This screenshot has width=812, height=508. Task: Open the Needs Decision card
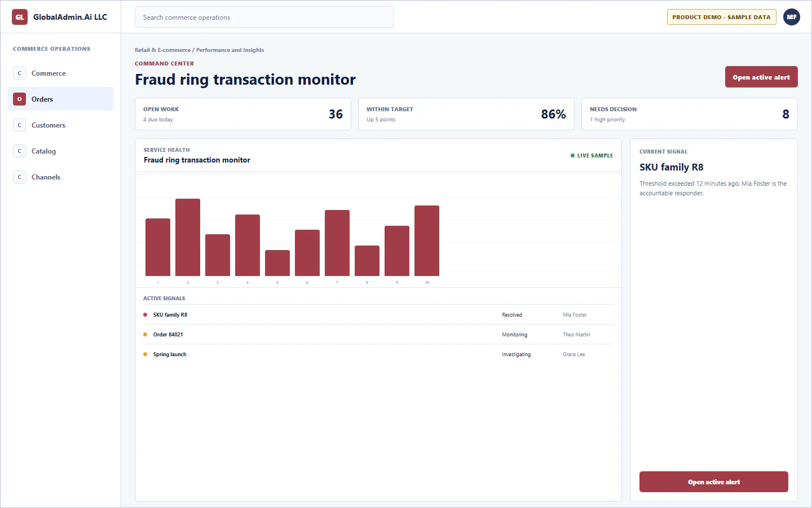tap(690, 114)
